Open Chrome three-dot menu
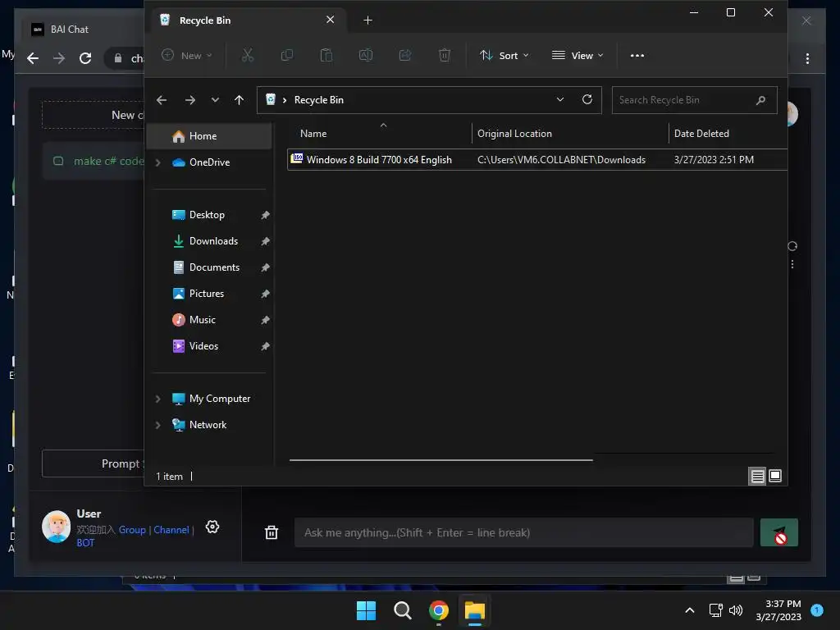The height and width of the screenshot is (630, 840). tap(807, 58)
